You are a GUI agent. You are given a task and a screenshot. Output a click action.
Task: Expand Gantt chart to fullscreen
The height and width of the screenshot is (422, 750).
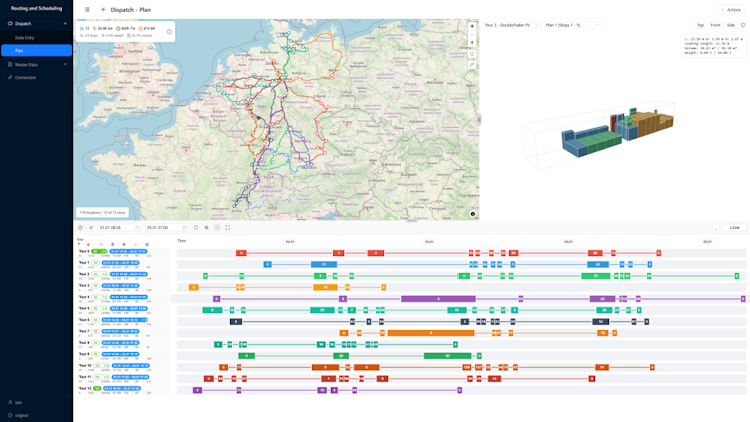[228, 228]
